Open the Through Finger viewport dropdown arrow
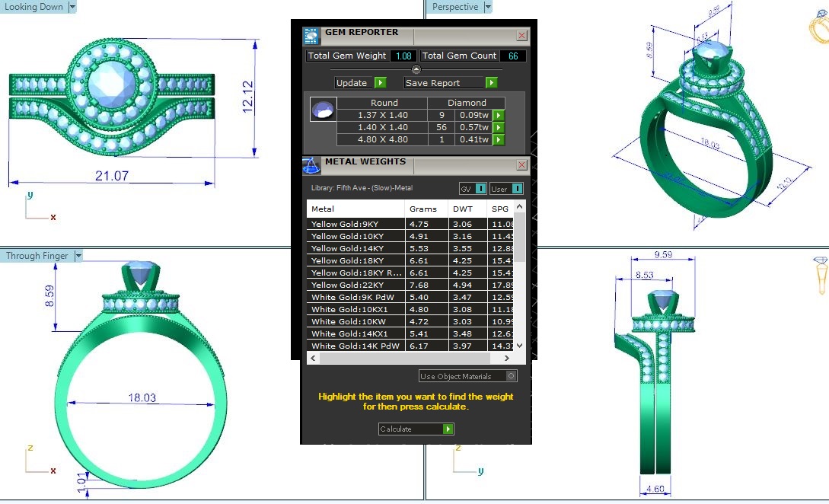Viewport: 829px width, 504px height. point(78,256)
